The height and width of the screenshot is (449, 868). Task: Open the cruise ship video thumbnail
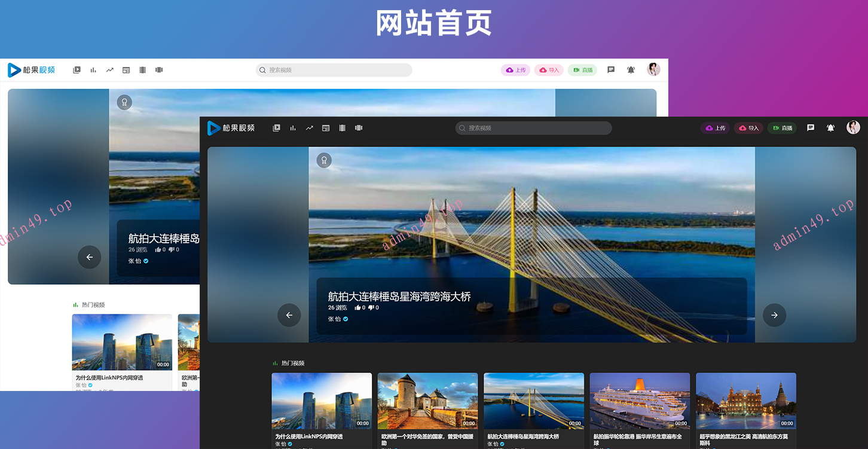pos(640,400)
